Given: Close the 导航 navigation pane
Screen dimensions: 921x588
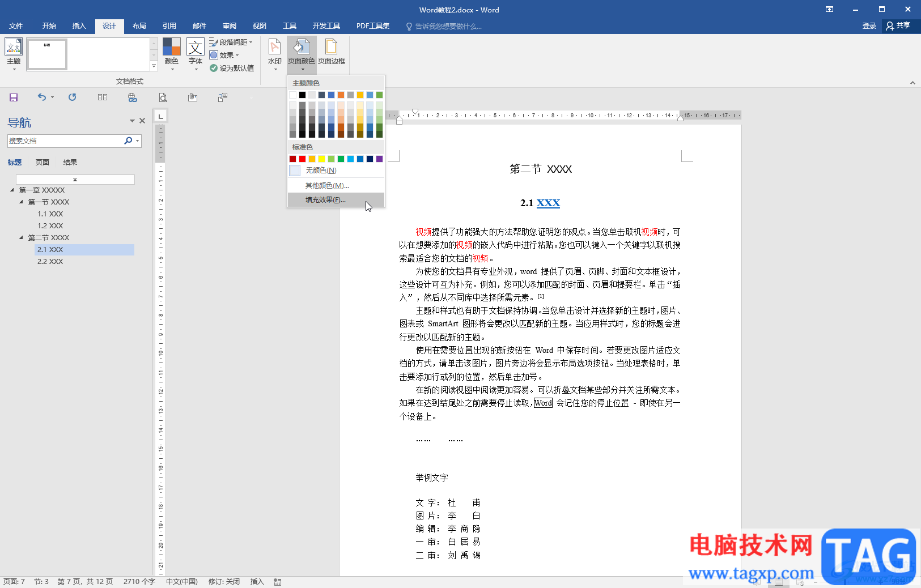Looking at the screenshot, I should 142,121.
